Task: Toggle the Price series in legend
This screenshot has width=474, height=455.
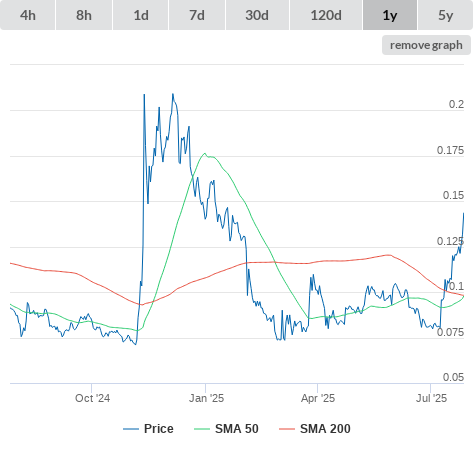Action: [159, 429]
